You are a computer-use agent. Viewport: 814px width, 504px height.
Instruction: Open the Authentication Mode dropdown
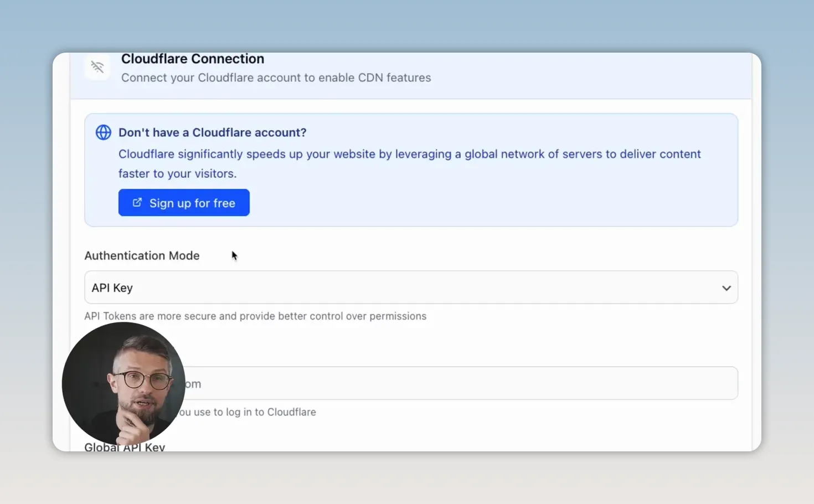coord(411,287)
